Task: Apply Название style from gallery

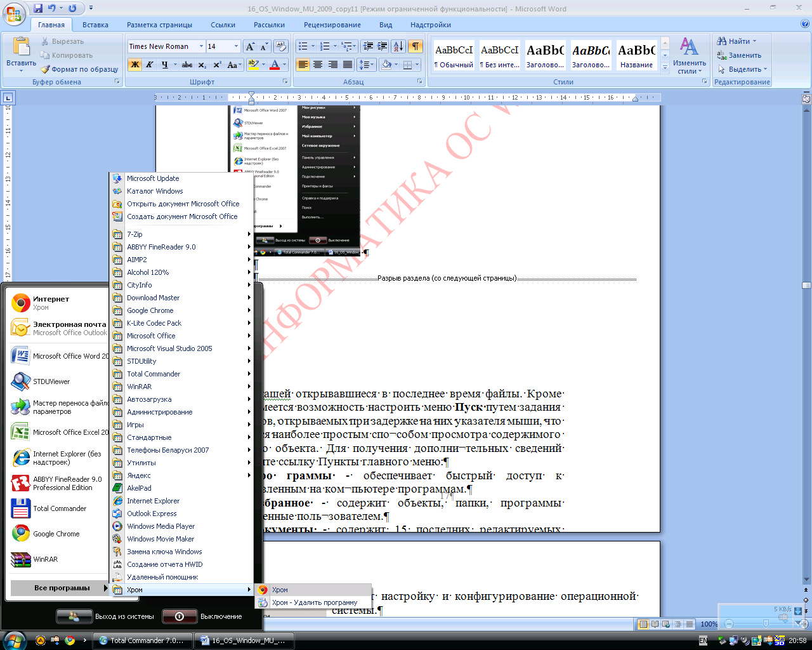Action: point(637,55)
